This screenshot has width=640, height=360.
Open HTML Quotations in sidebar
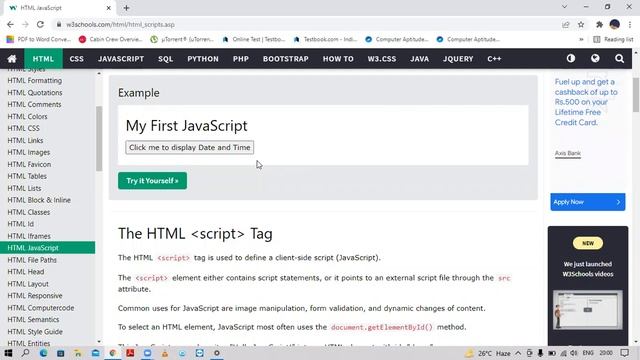coord(35,93)
